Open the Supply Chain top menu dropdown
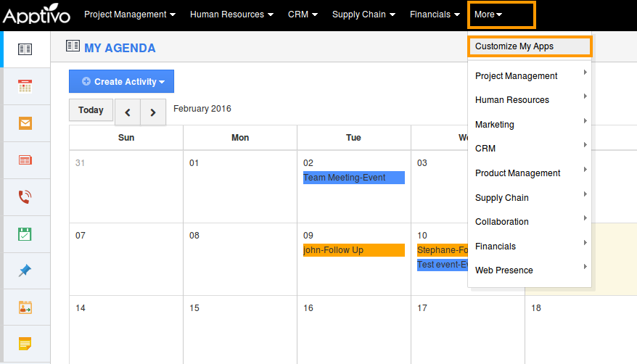 pyautogui.click(x=363, y=15)
